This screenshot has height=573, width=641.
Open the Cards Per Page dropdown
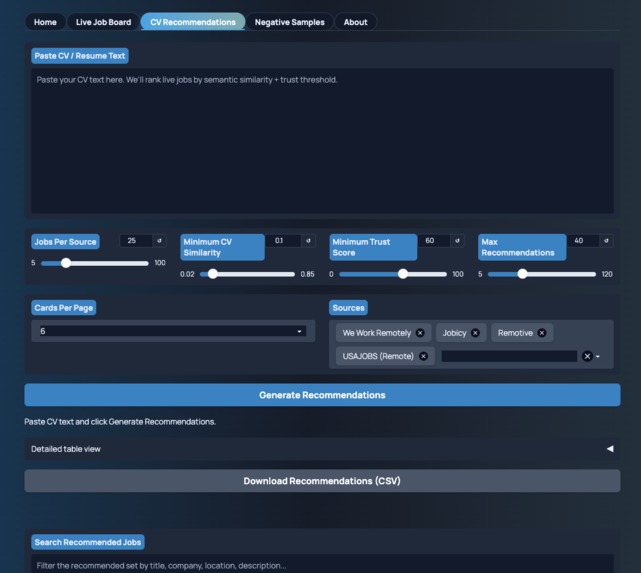click(173, 331)
